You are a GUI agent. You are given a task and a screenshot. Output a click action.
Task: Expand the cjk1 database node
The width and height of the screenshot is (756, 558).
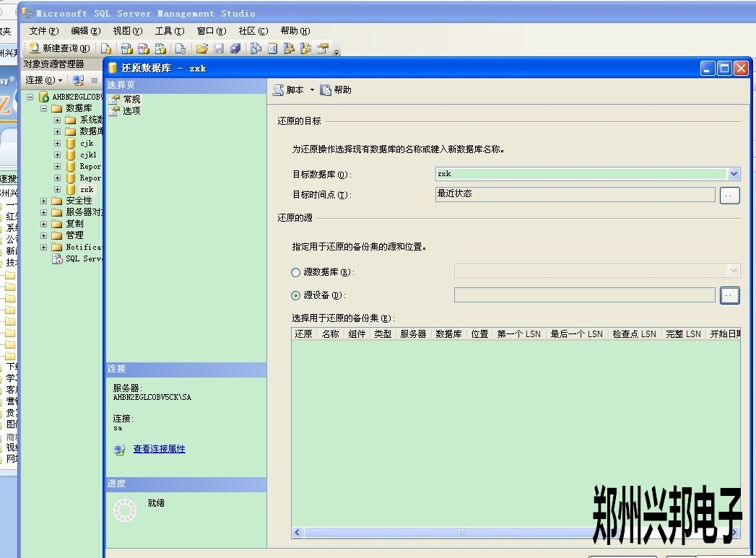click(57, 154)
